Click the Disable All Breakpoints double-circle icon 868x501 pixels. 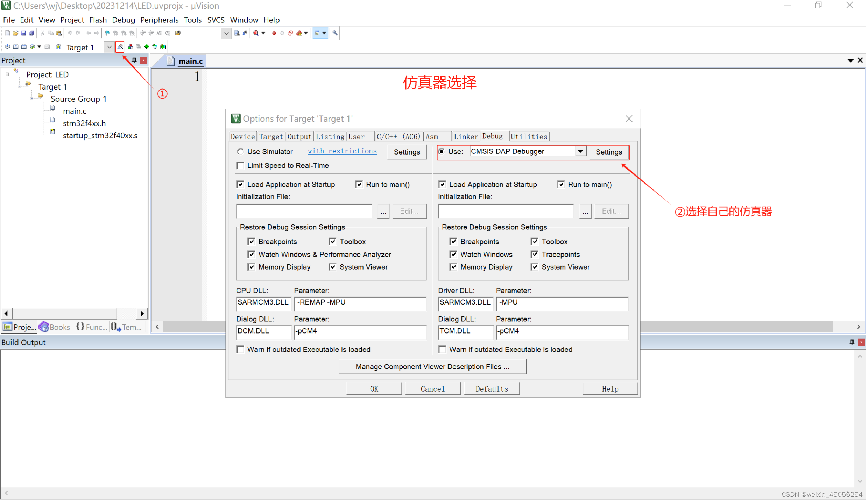coord(290,33)
